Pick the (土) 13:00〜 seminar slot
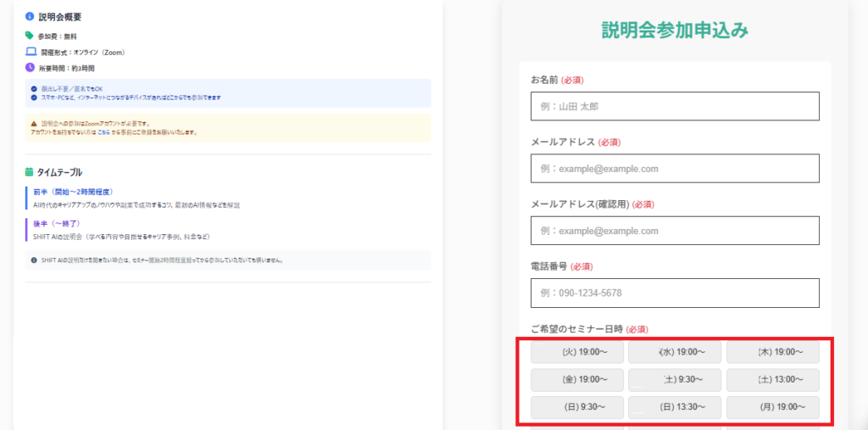This screenshot has height=430, width=868. coord(773,380)
